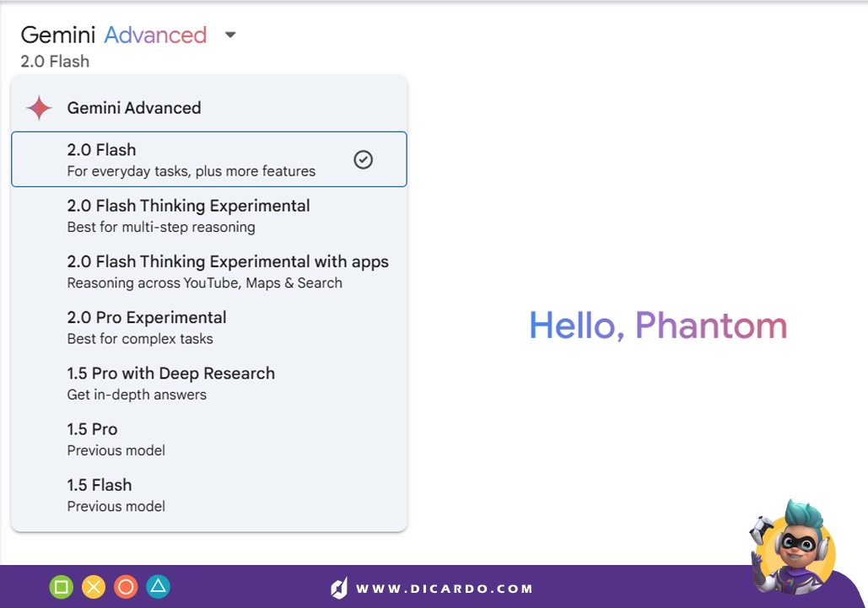
Task: Select 2.0 Flash Thinking Experimental with apps
Action: point(209,272)
